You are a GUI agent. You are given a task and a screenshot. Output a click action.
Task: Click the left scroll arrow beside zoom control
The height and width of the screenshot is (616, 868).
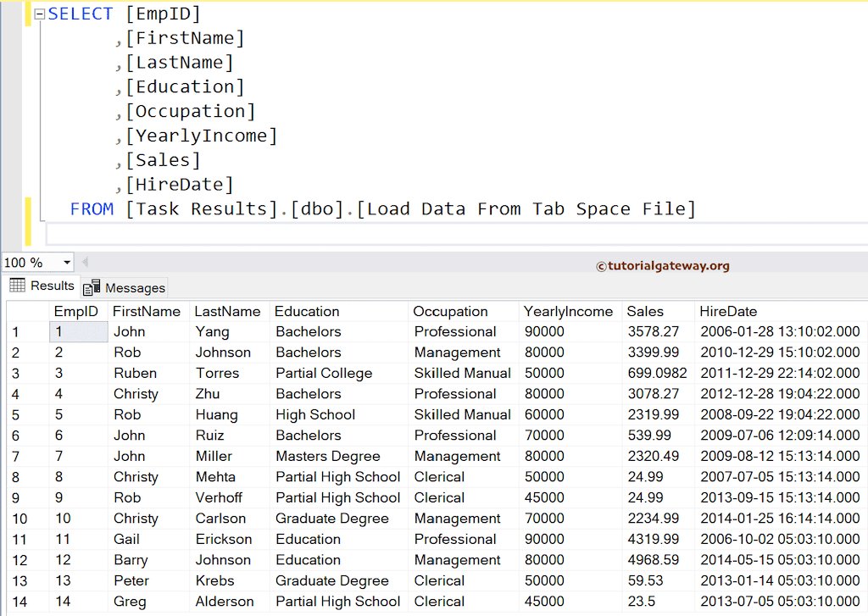[x=85, y=263]
